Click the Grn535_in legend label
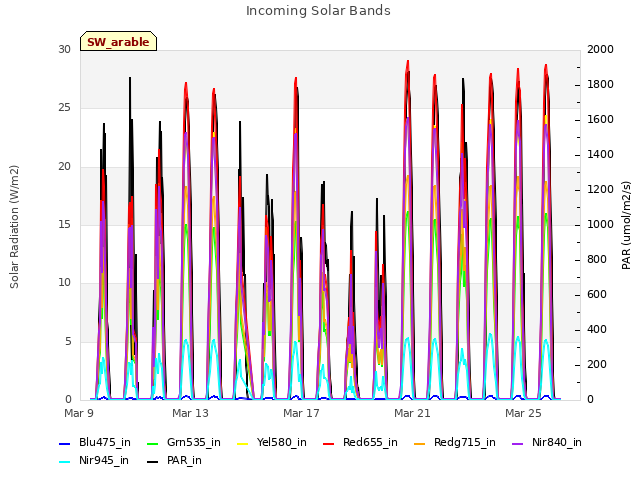The height and width of the screenshot is (480, 640). 194,442
